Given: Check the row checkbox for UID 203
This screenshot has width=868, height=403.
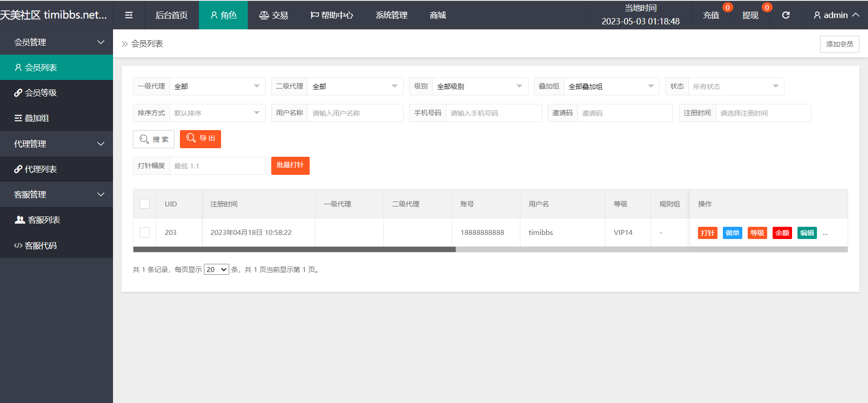Looking at the screenshot, I should point(145,232).
